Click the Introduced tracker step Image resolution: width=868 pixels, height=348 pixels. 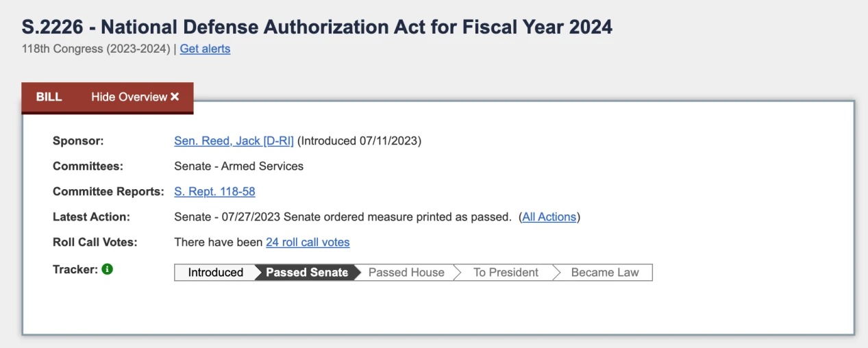[215, 273]
